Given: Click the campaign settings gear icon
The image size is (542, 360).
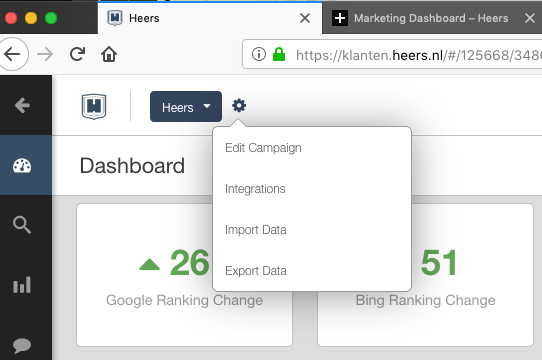Looking at the screenshot, I should pos(239,105).
